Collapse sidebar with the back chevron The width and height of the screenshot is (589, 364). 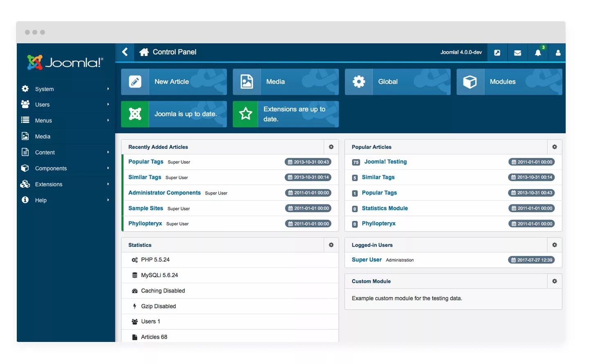coord(125,52)
